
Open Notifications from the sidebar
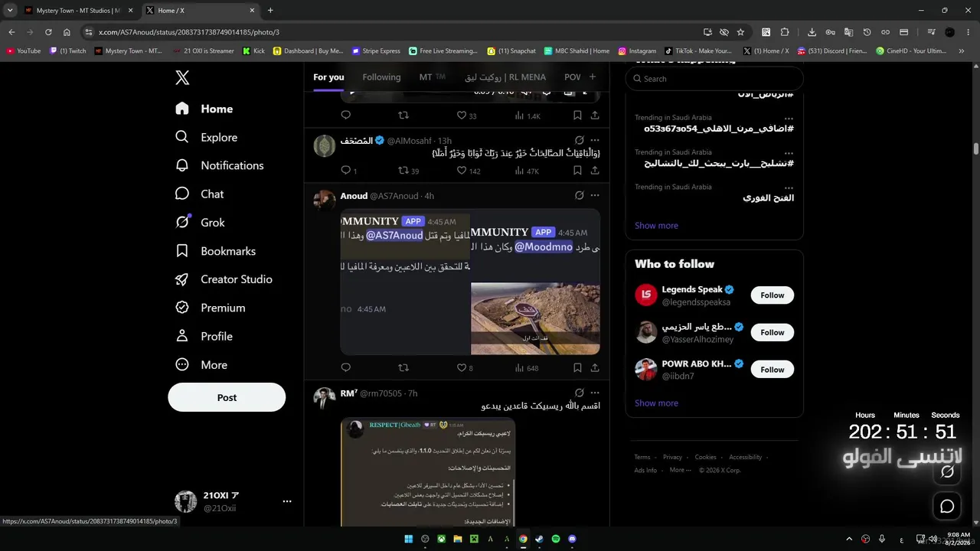219,165
